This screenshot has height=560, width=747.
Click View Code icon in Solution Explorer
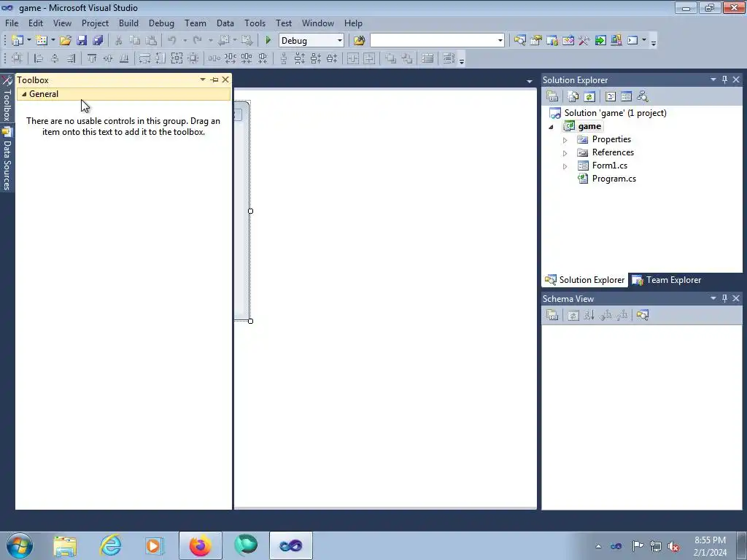tap(611, 97)
